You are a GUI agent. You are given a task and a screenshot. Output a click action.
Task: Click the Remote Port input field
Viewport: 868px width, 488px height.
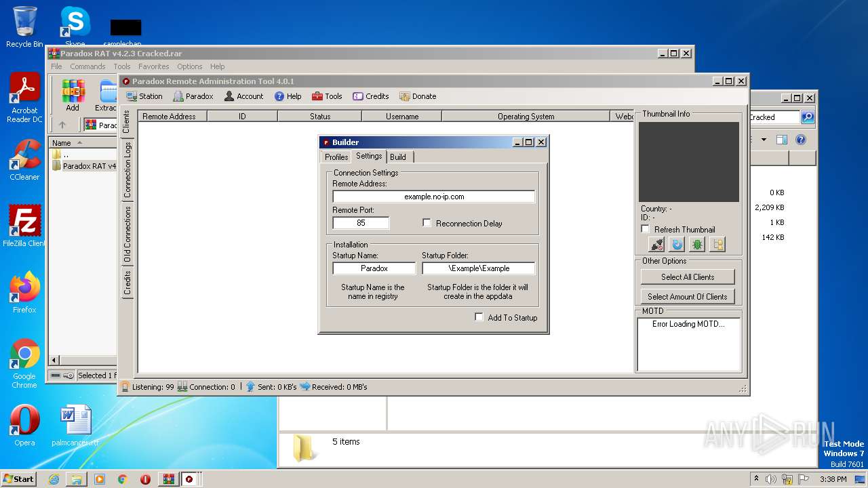(x=361, y=223)
